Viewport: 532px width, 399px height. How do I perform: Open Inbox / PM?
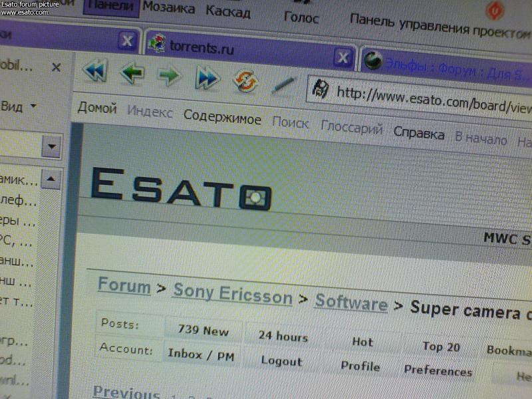201,355
